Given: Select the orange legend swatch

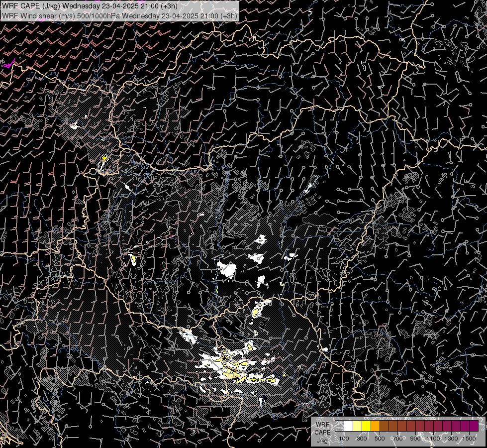Looking at the screenshot, I should [x=375, y=426].
